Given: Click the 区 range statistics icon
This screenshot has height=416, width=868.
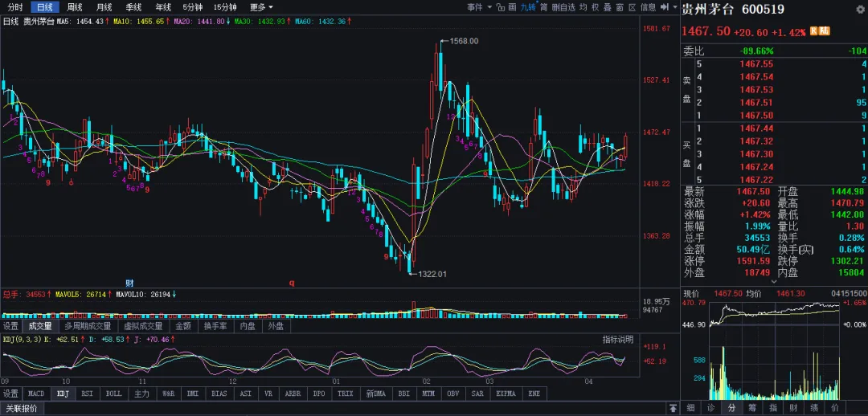Looking at the screenshot, I should [631, 7].
